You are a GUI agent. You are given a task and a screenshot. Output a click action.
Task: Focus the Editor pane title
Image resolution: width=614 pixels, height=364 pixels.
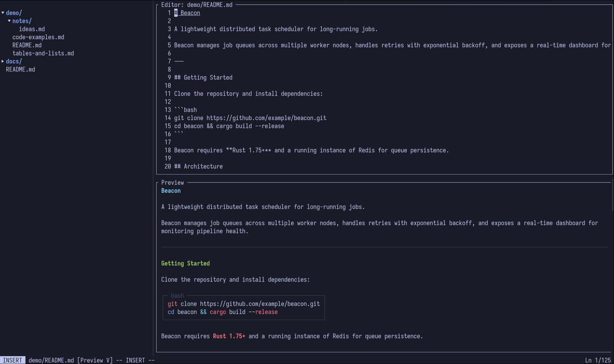[197, 5]
